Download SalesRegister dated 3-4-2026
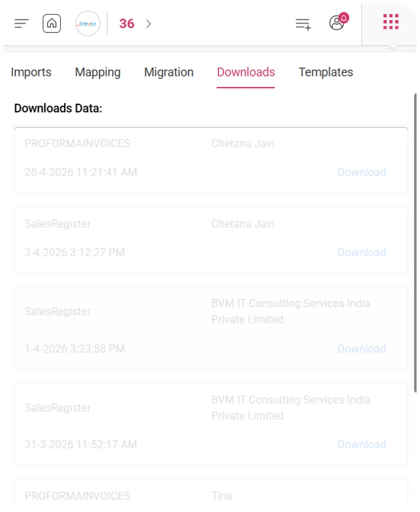The image size is (420, 512). [x=362, y=252]
